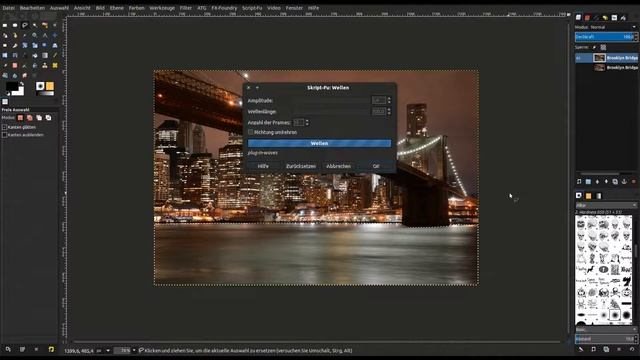Image resolution: width=640 pixels, height=360 pixels.
Task: Set selection mode to add to selection
Action: 29,118
